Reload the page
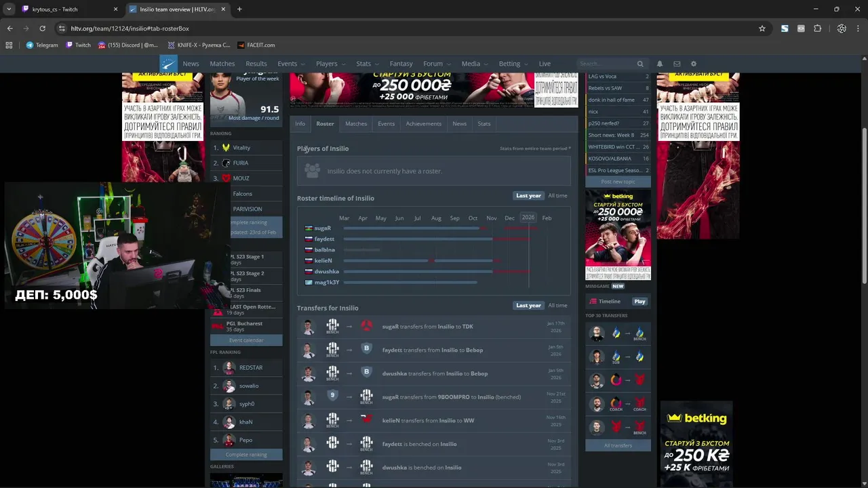 pyautogui.click(x=42, y=28)
